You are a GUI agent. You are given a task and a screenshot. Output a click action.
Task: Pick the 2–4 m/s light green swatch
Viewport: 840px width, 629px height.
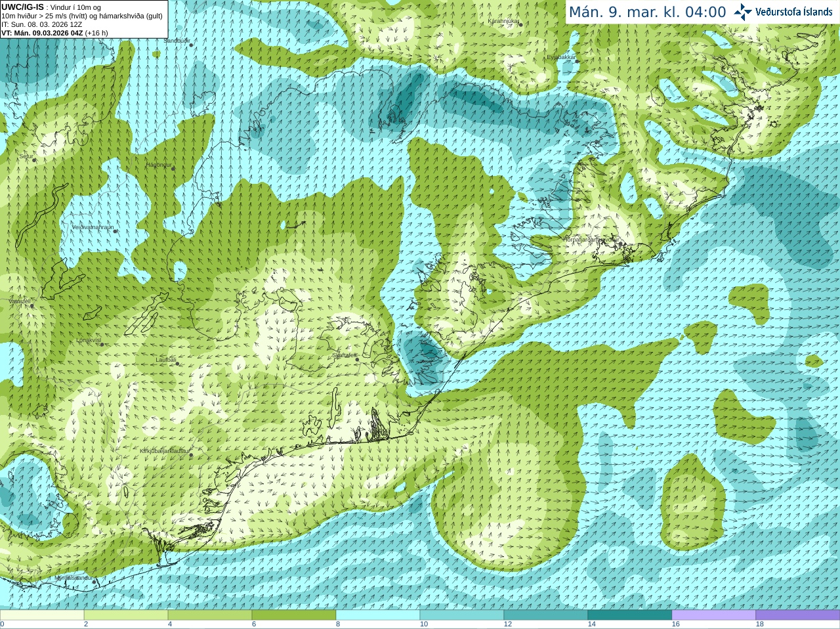(126, 615)
